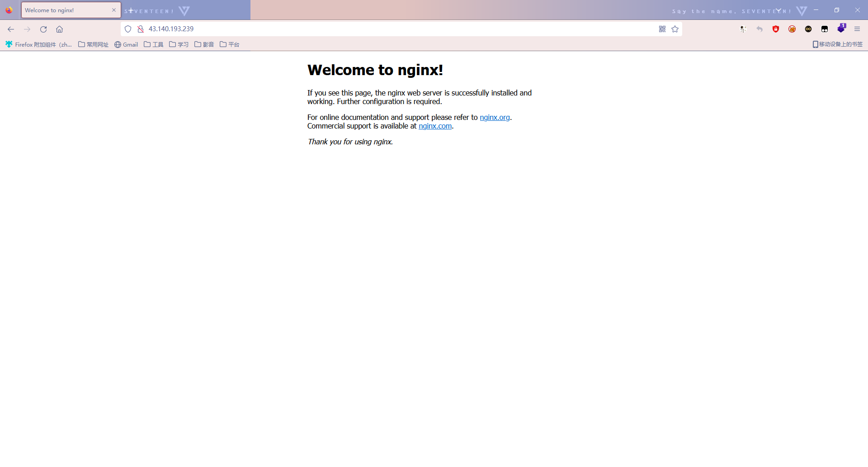
Task: Open 移动设备上的书签 folder
Action: (x=838, y=44)
